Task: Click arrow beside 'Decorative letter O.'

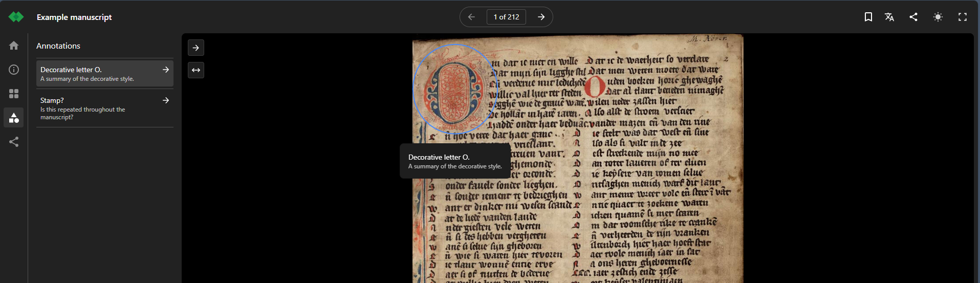Action: click(x=166, y=70)
